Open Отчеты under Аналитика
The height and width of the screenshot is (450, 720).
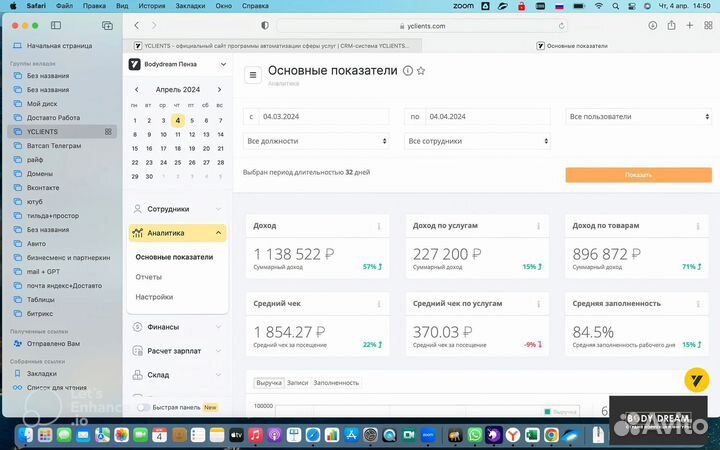tap(148, 277)
